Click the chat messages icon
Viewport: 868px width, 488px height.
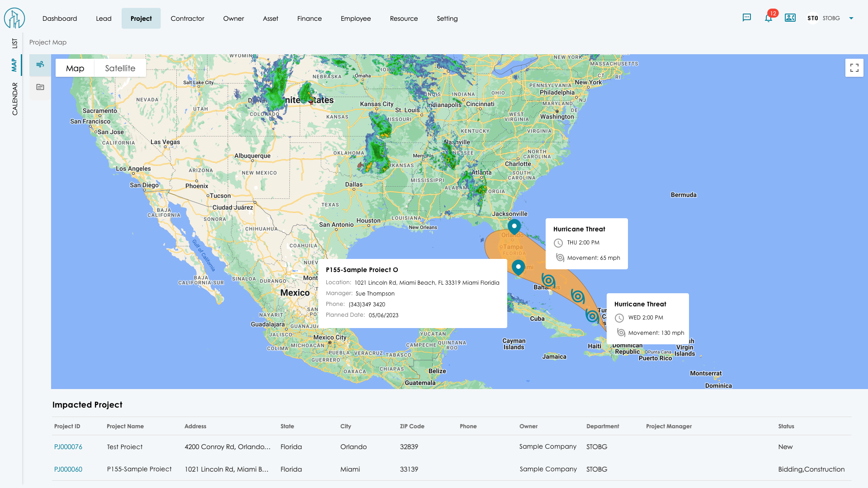click(747, 18)
